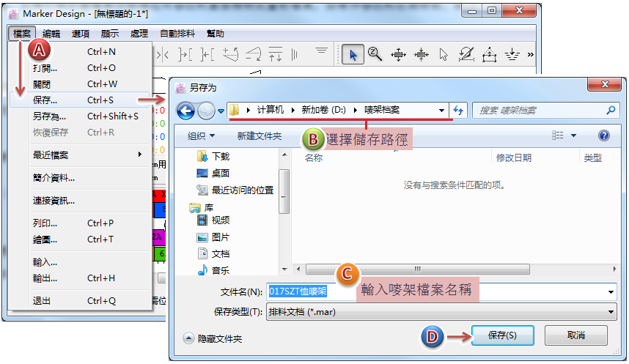Open the blue Help question mark icon
This screenshot has height=364, width=629.
604,135
